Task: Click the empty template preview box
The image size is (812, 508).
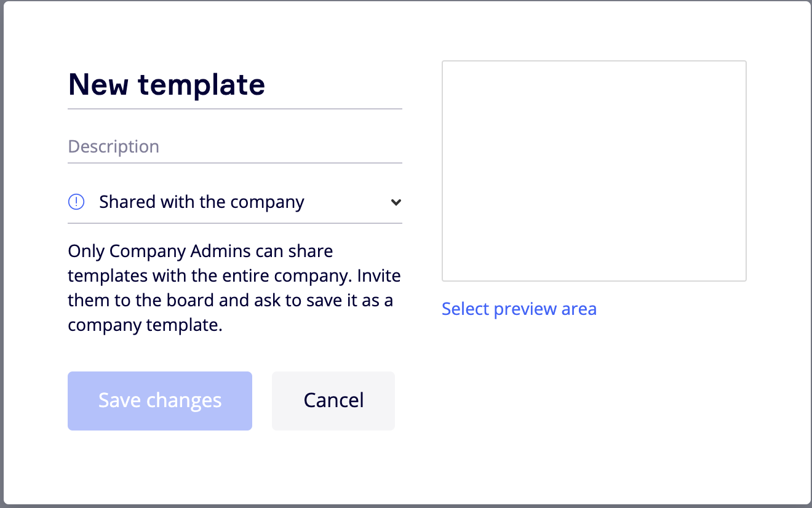Action: click(x=594, y=171)
